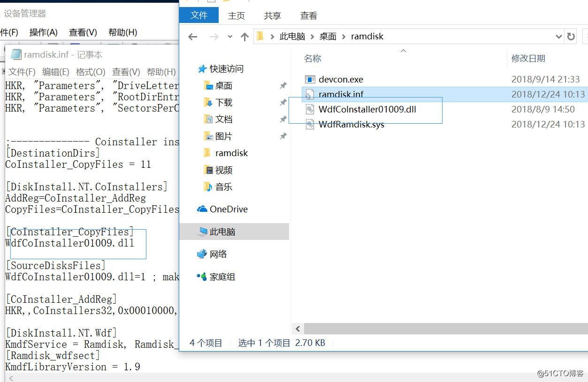Image resolution: width=588 pixels, height=382 pixels.
Task: Click 桌面 in the address bar path
Action: [x=328, y=36]
